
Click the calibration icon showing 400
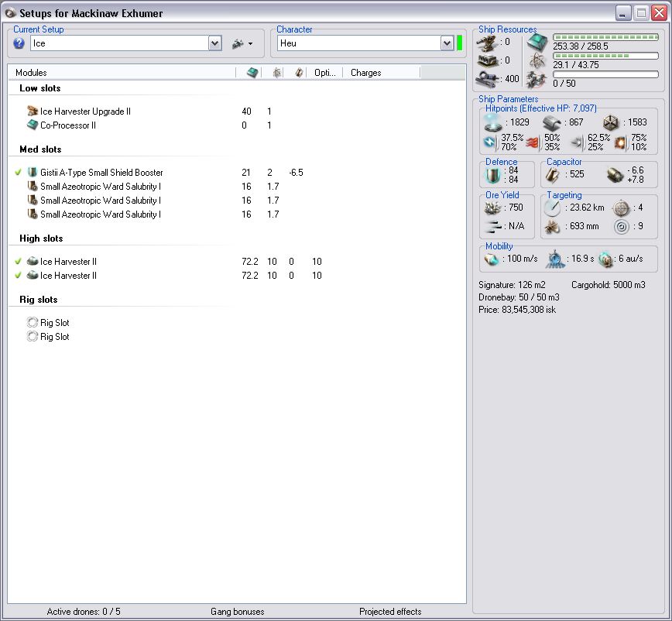(x=487, y=79)
